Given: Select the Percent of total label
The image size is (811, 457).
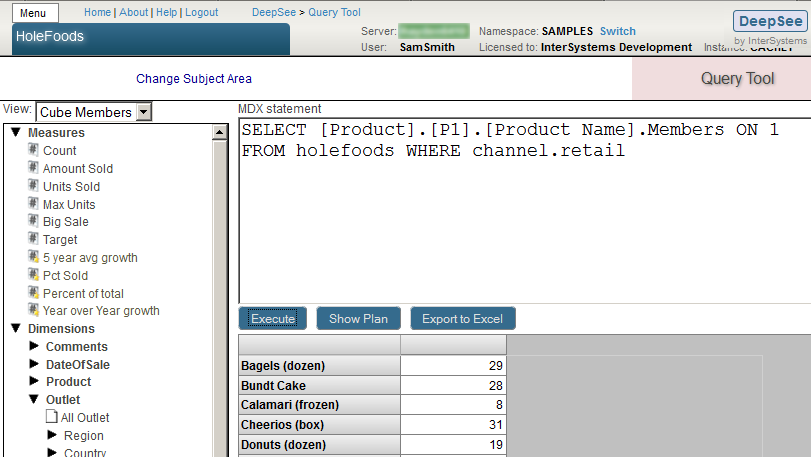Looking at the screenshot, I should coord(83,294).
